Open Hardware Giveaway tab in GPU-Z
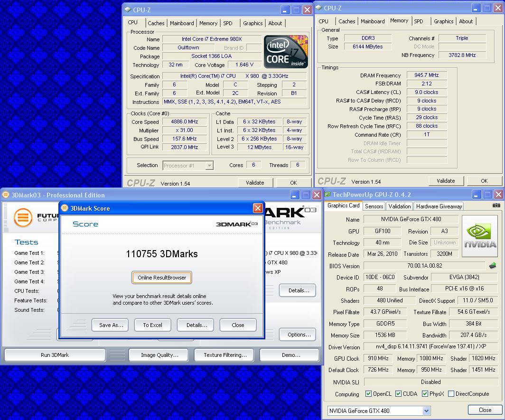Image resolution: width=505 pixels, height=420 pixels. tap(439, 206)
